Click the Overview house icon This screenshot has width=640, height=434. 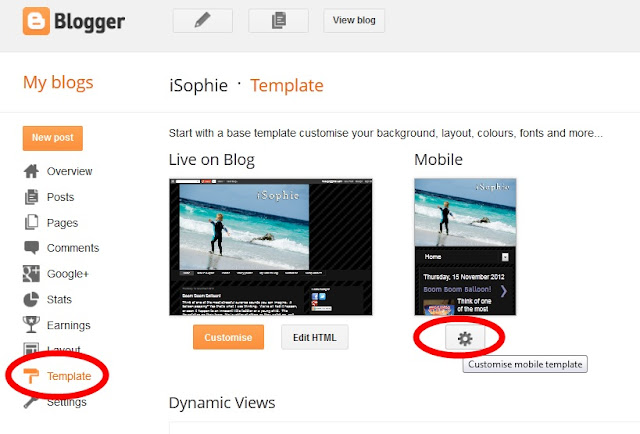click(31, 171)
